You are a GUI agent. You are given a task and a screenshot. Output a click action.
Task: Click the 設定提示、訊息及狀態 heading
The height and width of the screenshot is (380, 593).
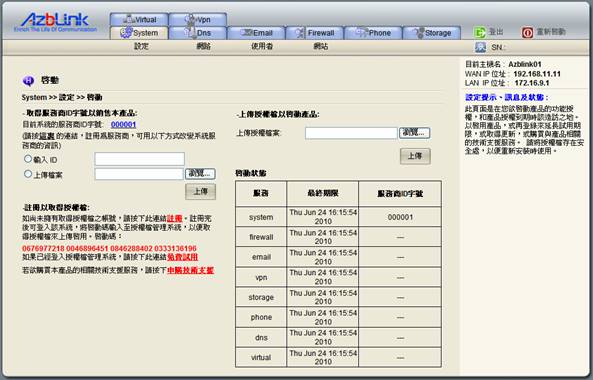click(506, 98)
